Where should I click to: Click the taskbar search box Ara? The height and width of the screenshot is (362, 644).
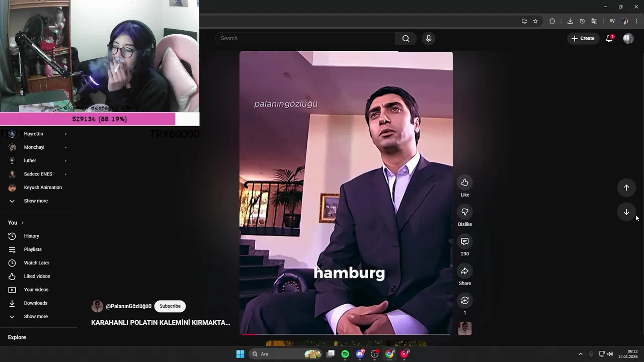(x=286, y=354)
